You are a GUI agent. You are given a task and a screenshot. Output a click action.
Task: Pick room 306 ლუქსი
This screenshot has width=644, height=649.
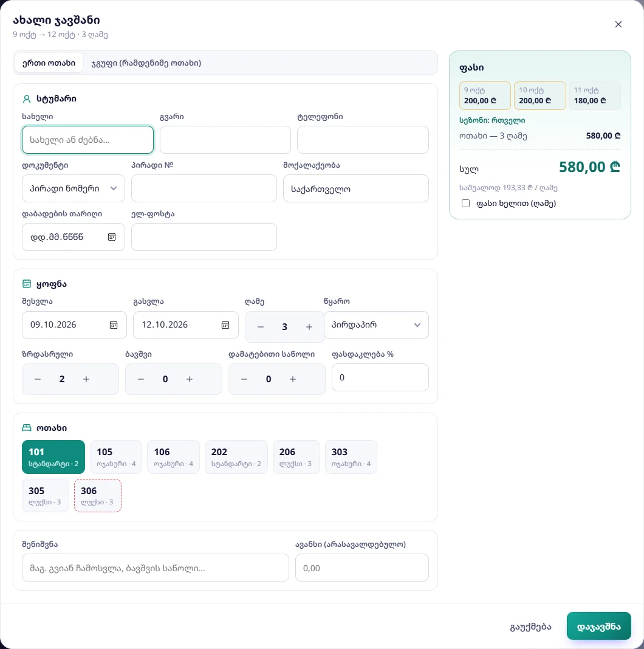(x=98, y=495)
